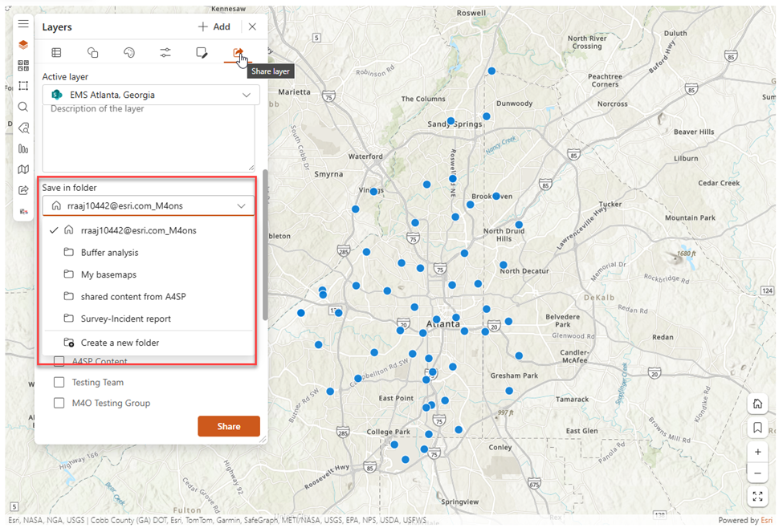Enable the A4SP Content checkbox
This screenshot has width=783, height=532.
[59, 361]
